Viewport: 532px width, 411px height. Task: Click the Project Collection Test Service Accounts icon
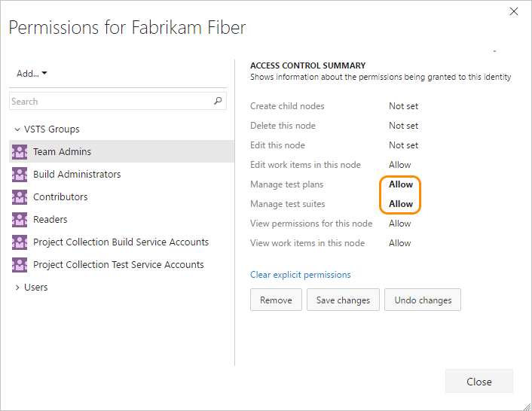click(20, 265)
